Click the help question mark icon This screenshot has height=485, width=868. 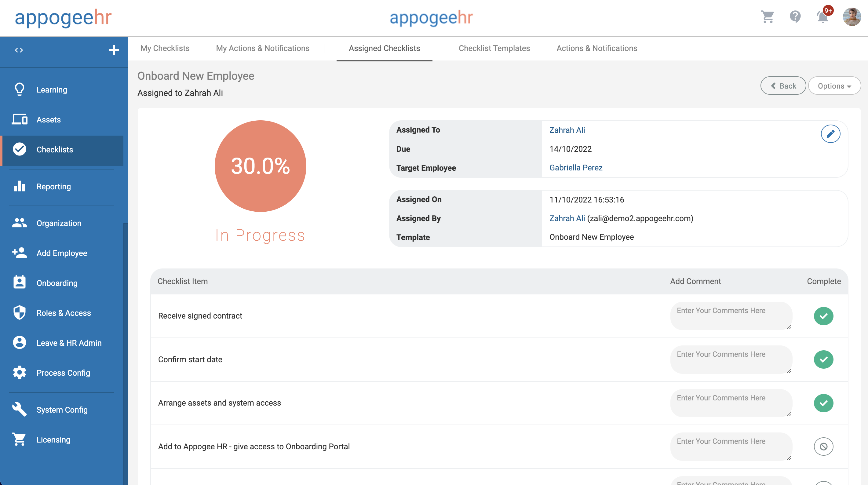click(x=795, y=16)
